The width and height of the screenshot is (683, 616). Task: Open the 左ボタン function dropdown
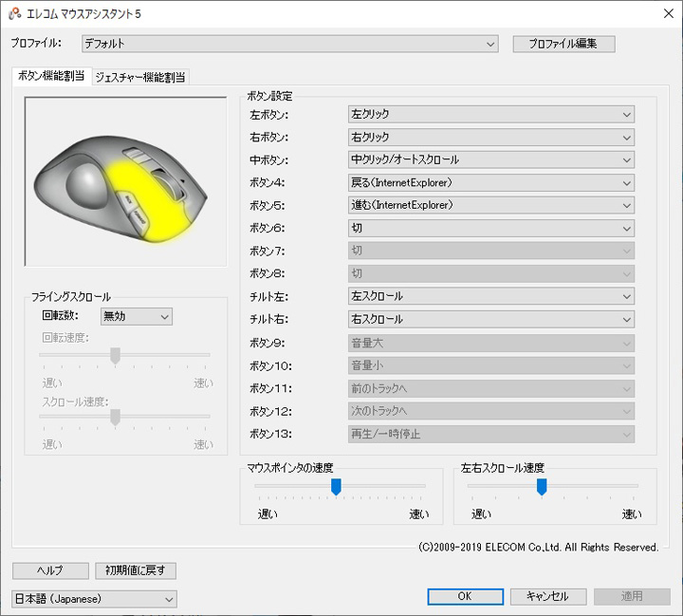click(490, 114)
